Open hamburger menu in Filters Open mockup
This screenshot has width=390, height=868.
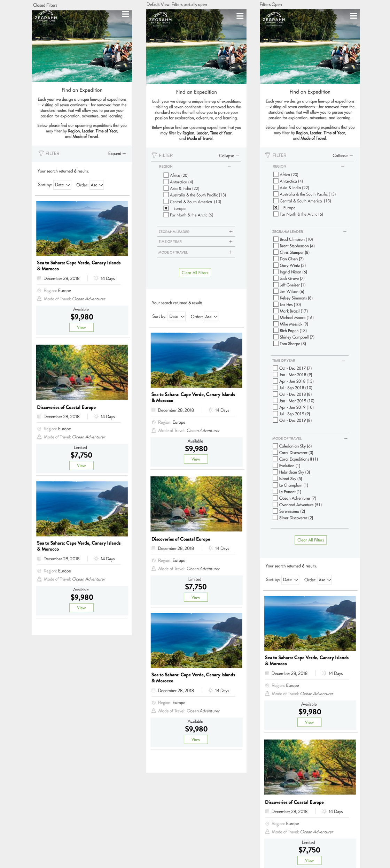[x=353, y=16]
